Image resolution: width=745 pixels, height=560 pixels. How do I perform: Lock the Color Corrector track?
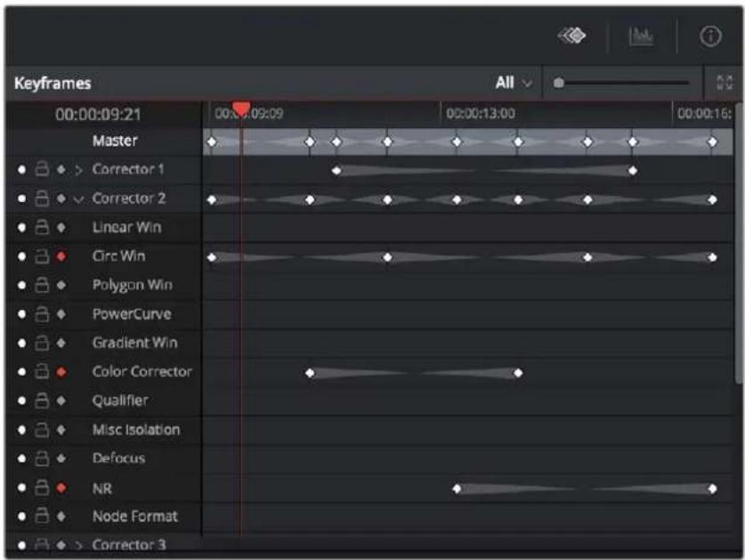pos(42,371)
